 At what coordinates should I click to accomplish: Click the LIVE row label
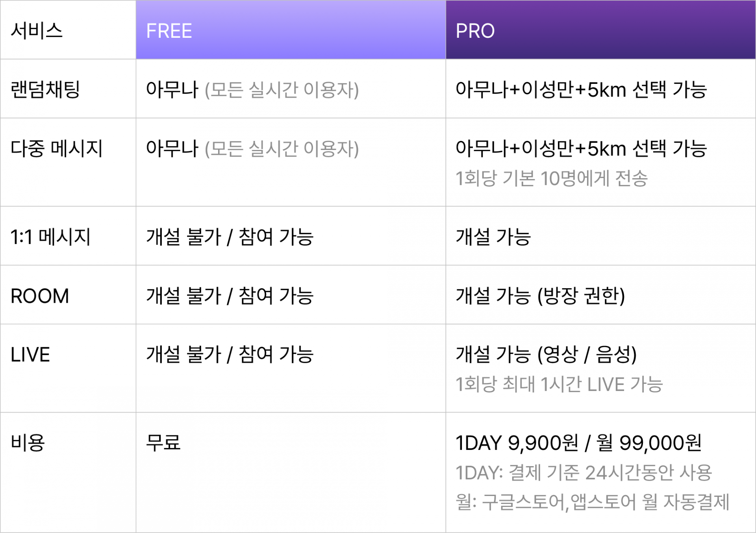tap(30, 355)
